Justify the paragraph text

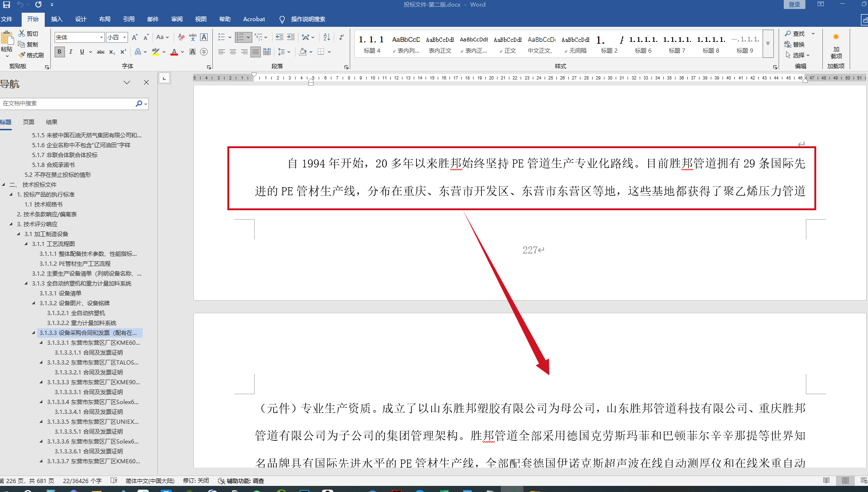point(256,52)
